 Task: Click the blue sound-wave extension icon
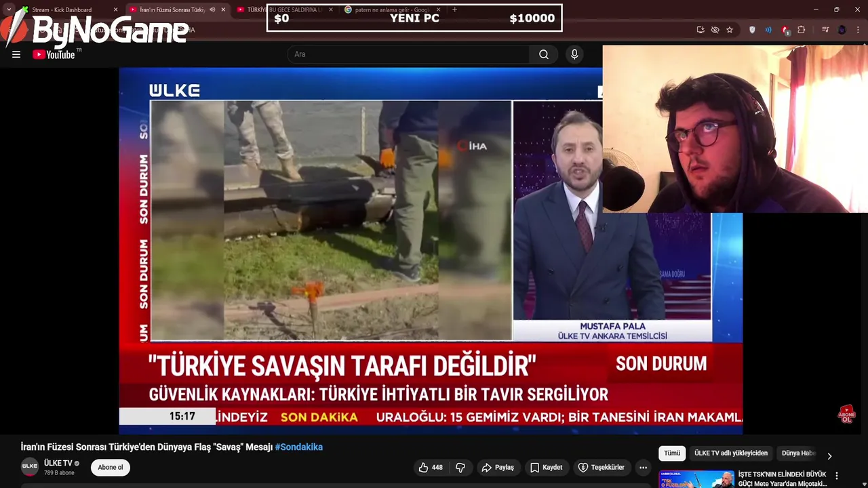point(768,30)
